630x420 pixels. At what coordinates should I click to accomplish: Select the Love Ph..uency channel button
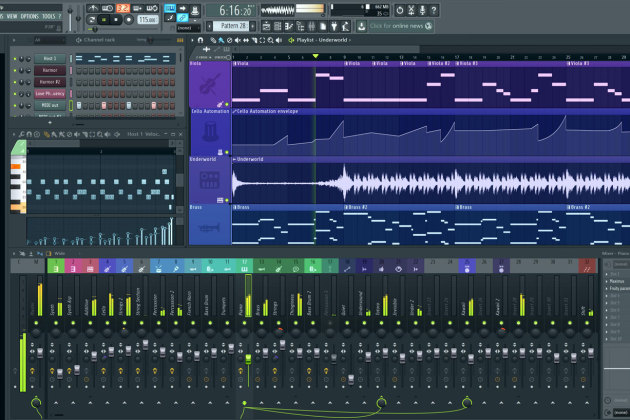(x=50, y=94)
